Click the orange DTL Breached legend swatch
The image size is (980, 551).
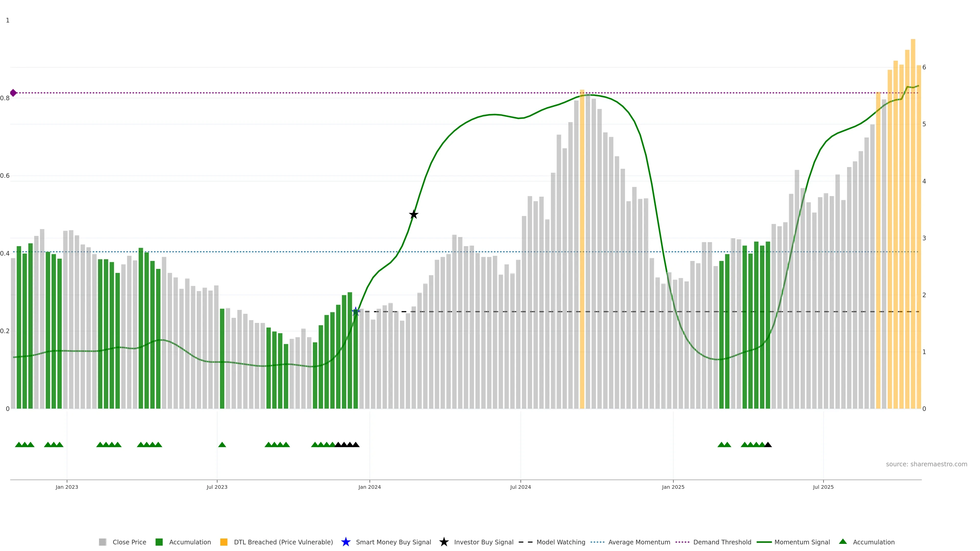pos(224,542)
